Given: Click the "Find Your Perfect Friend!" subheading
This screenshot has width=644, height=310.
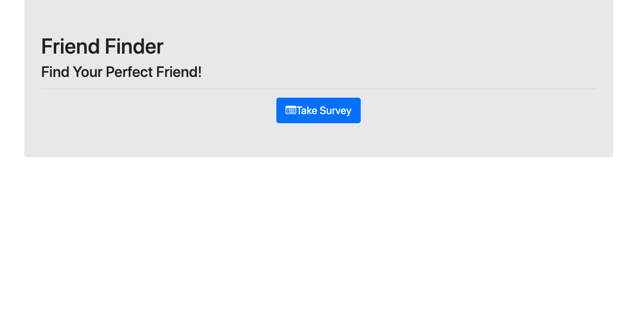Looking at the screenshot, I should pos(121,72).
